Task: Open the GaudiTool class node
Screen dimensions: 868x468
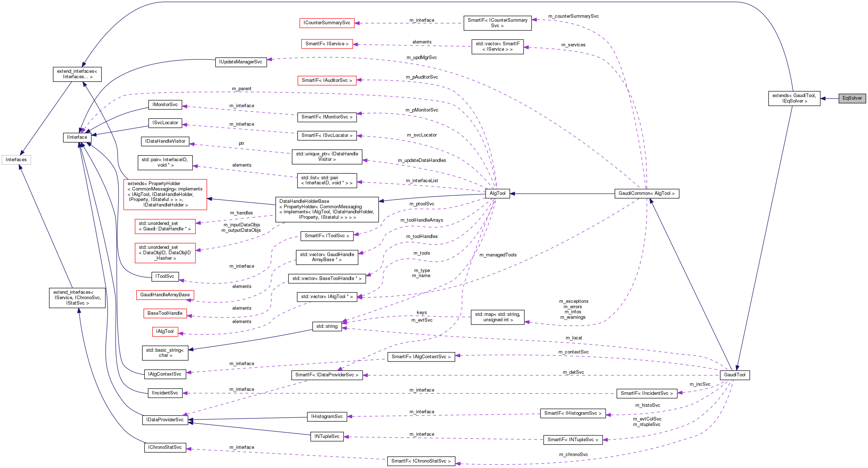Action: tap(735, 375)
